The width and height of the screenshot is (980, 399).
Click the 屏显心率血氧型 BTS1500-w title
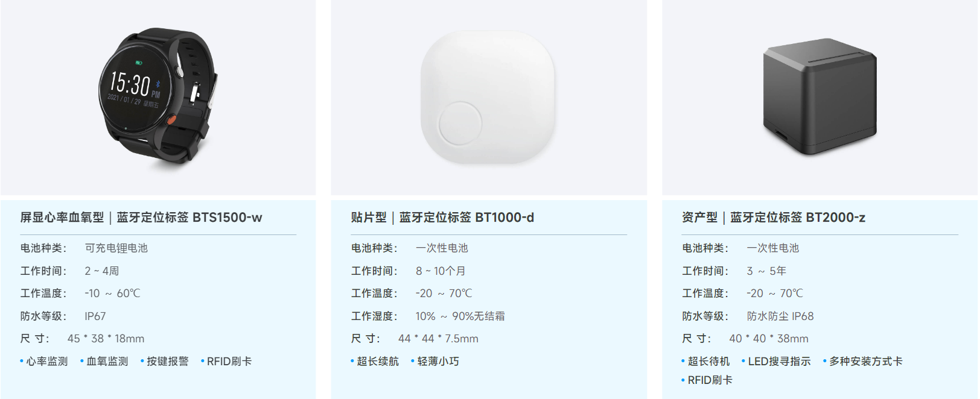(x=141, y=218)
